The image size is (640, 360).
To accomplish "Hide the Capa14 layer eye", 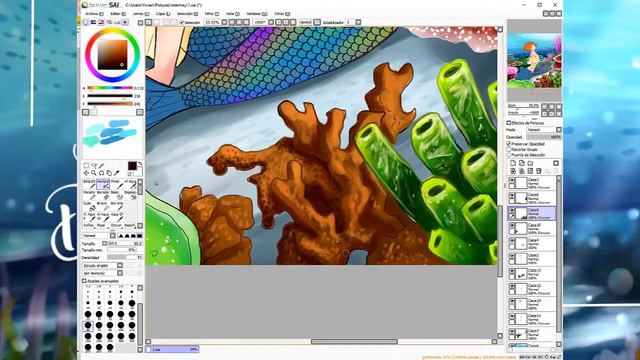I will (x=512, y=302).
